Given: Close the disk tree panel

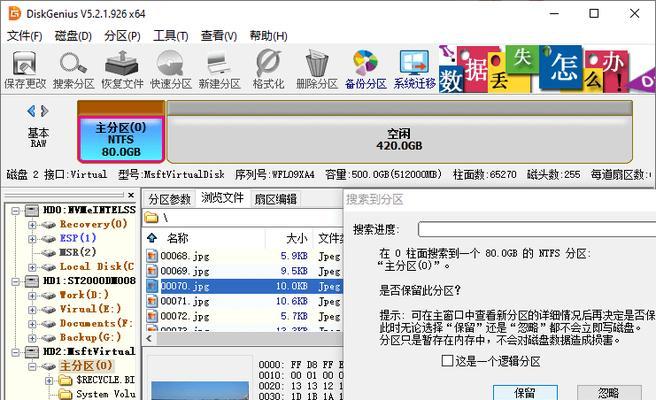Looking at the screenshot, I should click(x=131, y=195).
